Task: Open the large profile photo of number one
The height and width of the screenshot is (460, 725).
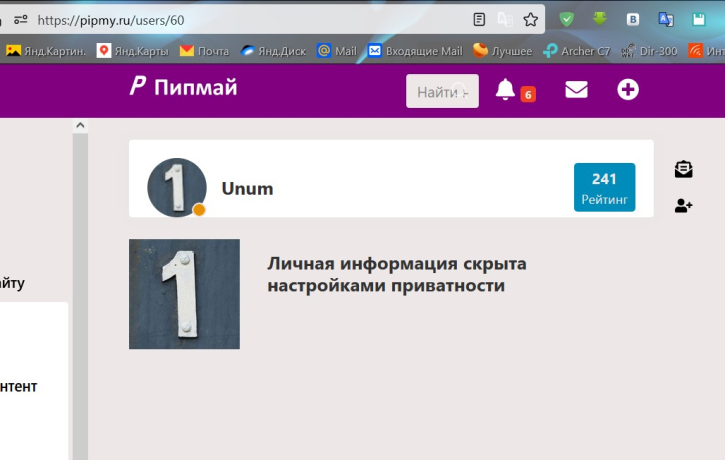Action: click(184, 294)
